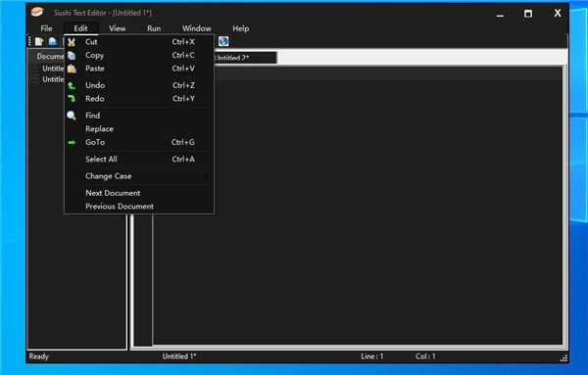Open the file icon in the toolbar
Screen dimensions: 588x375
(x=53, y=41)
